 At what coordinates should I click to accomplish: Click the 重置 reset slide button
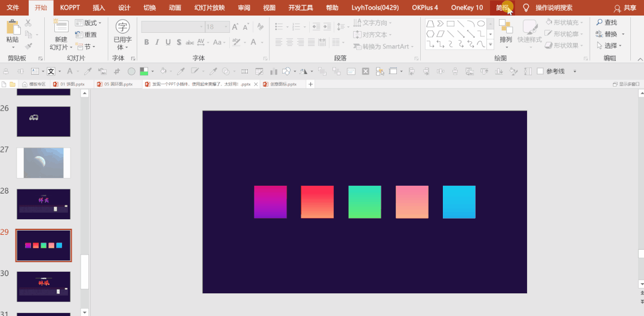tap(87, 35)
